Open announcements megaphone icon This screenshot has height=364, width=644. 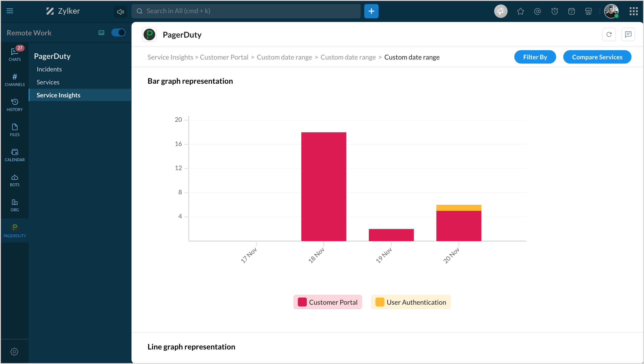[501, 11]
